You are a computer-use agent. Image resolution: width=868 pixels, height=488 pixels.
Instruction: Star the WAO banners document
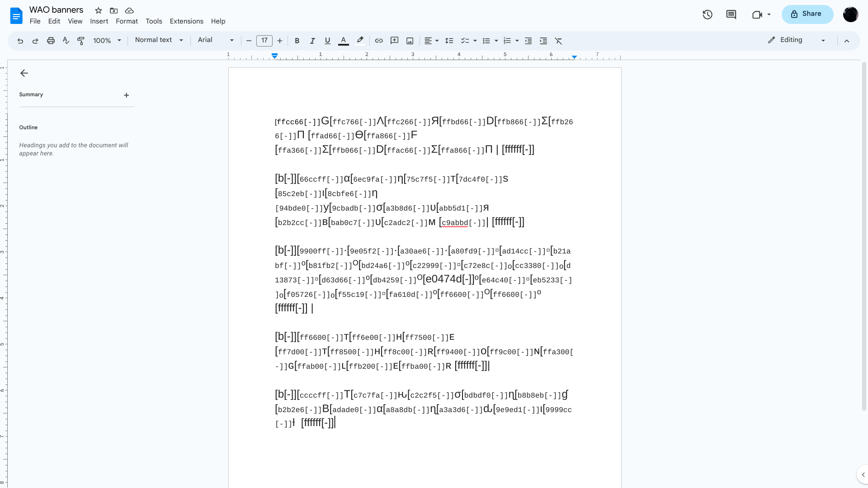pos(99,10)
